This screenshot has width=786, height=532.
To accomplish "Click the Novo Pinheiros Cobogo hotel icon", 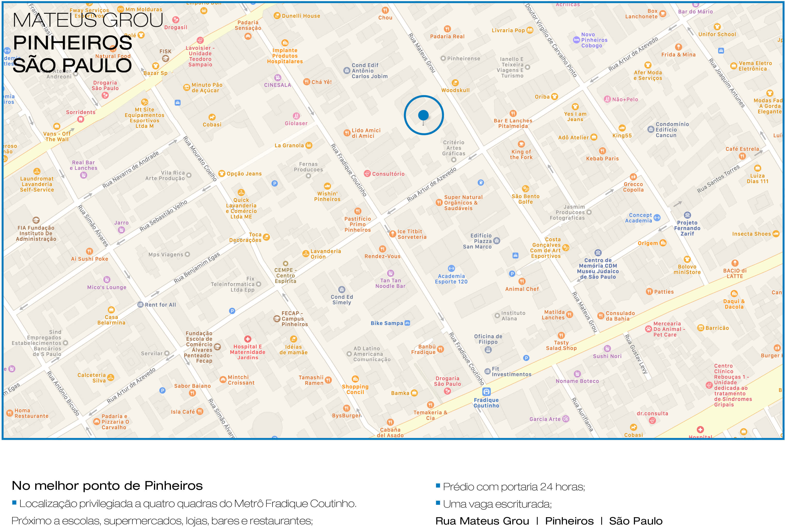I will click(576, 40).
